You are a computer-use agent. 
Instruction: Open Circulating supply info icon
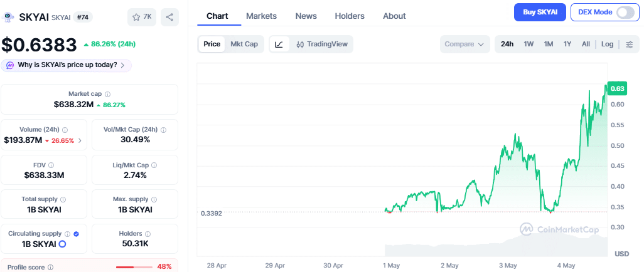click(67, 234)
